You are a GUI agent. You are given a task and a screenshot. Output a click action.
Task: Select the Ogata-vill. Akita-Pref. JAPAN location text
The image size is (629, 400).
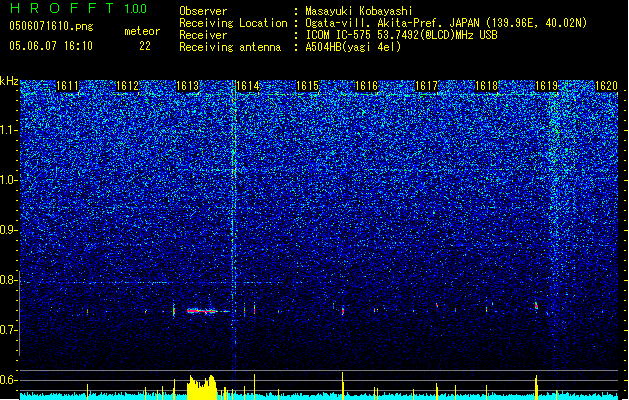click(x=446, y=23)
